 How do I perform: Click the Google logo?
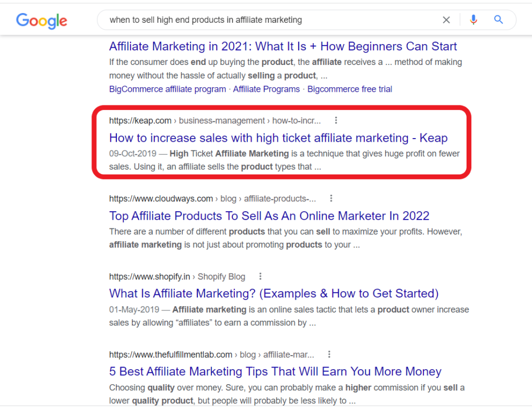coord(42,21)
